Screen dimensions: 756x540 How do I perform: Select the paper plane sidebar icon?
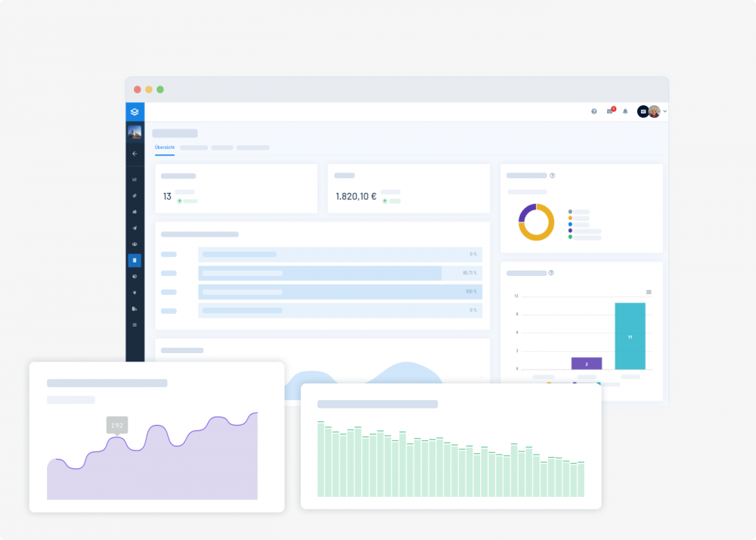(135, 228)
